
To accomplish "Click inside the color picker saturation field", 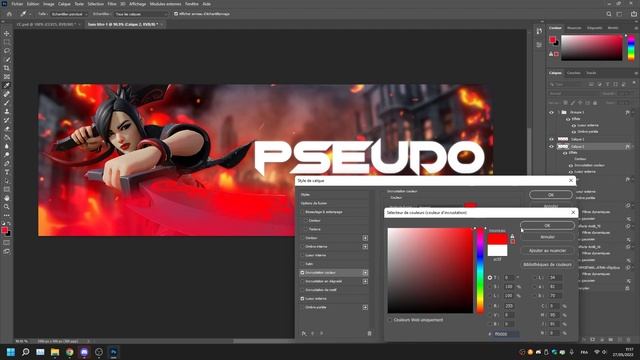I will click(430, 271).
